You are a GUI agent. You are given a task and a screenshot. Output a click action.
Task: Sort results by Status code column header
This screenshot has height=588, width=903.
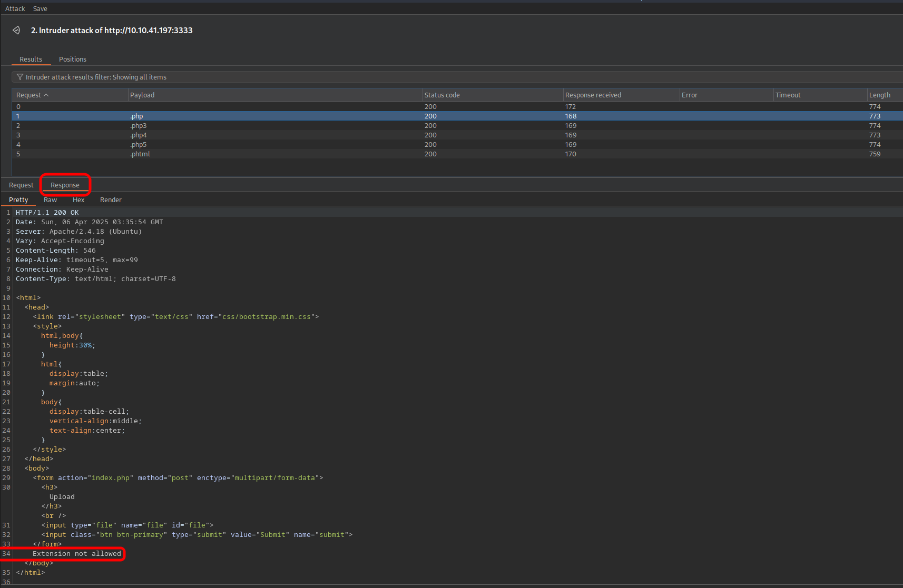coord(493,95)
